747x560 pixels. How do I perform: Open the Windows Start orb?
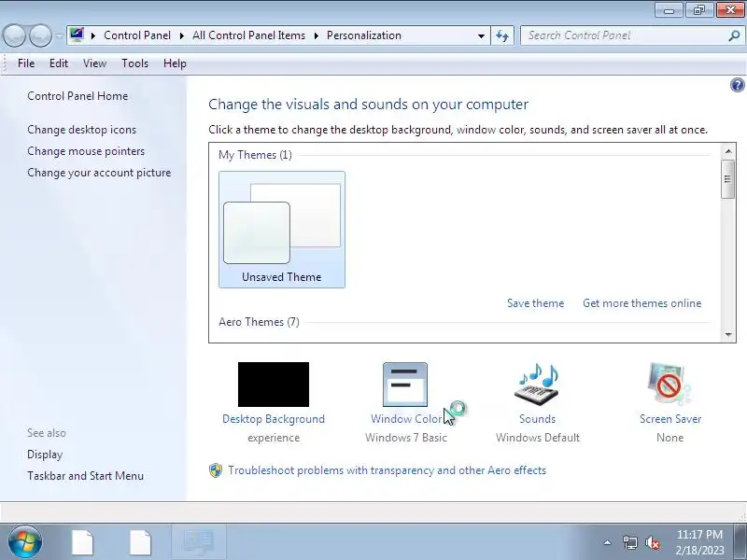click(24, 542)
